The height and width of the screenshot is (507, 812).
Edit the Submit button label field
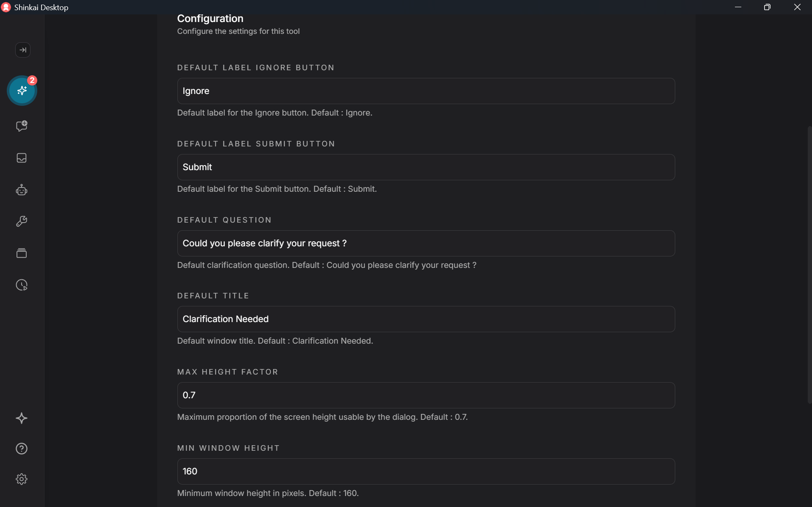click(x=425, y=167)
